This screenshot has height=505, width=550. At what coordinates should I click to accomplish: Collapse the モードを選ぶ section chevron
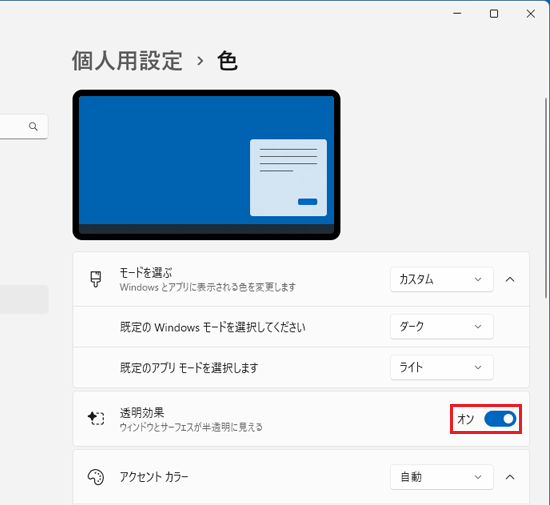(510, 280)
